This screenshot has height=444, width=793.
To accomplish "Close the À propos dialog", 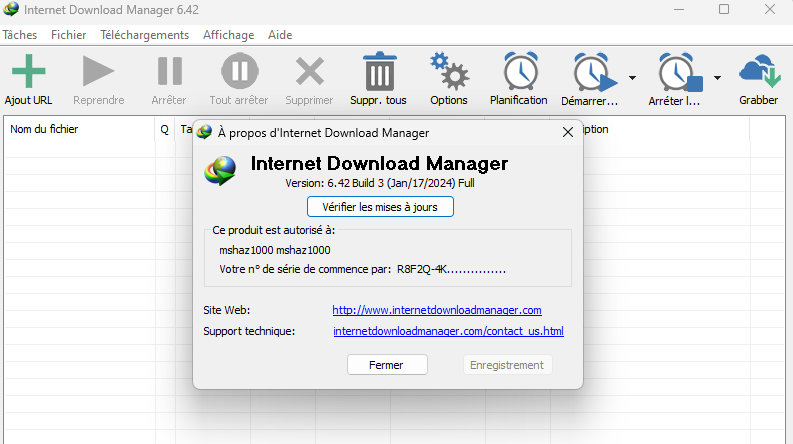I will point(568,132).
